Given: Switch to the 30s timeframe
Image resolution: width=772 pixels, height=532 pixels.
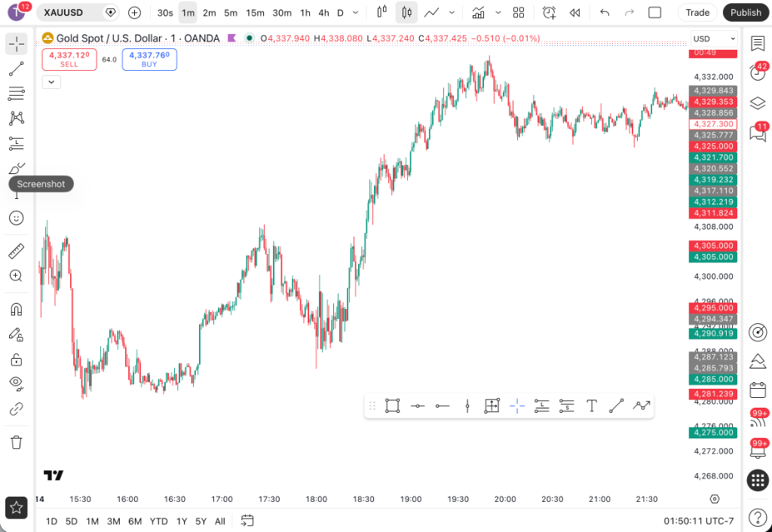Looking at the screenshot, I should tap(165, 13).
